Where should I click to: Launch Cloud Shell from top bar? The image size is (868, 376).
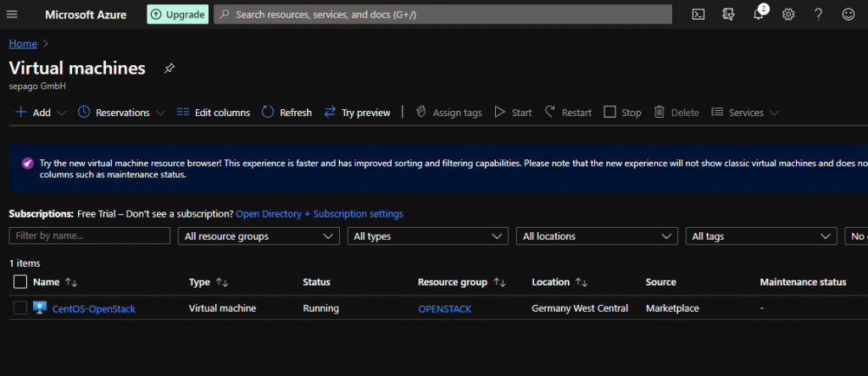(x=698, y=14)
